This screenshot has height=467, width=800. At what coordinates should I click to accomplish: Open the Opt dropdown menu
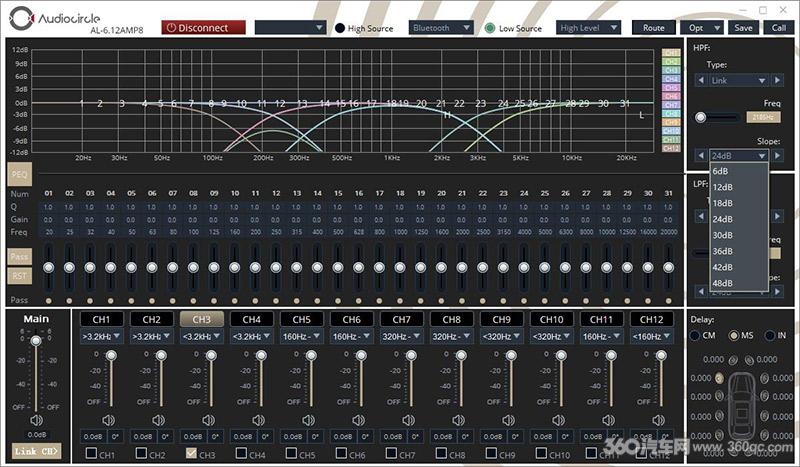coord(702,28)
